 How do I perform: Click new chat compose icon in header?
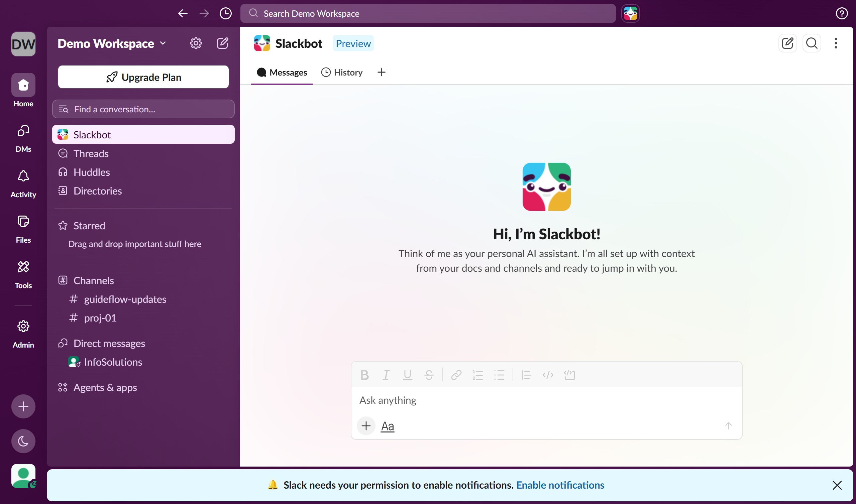(787, 43)
